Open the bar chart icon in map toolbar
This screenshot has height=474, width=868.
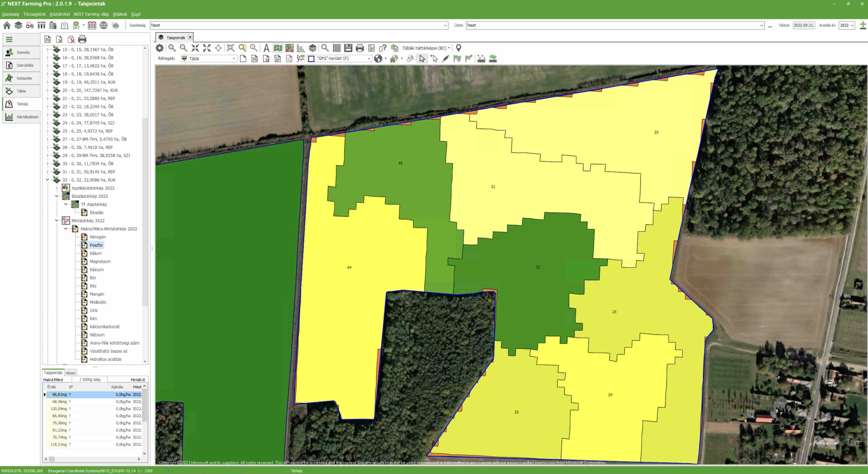point(301,48)
